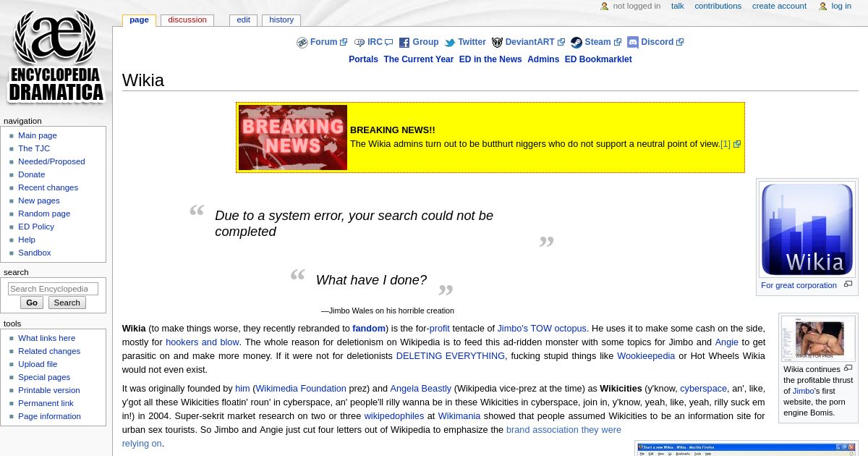
Task: Open the DeviantART link
Action: 529,42
